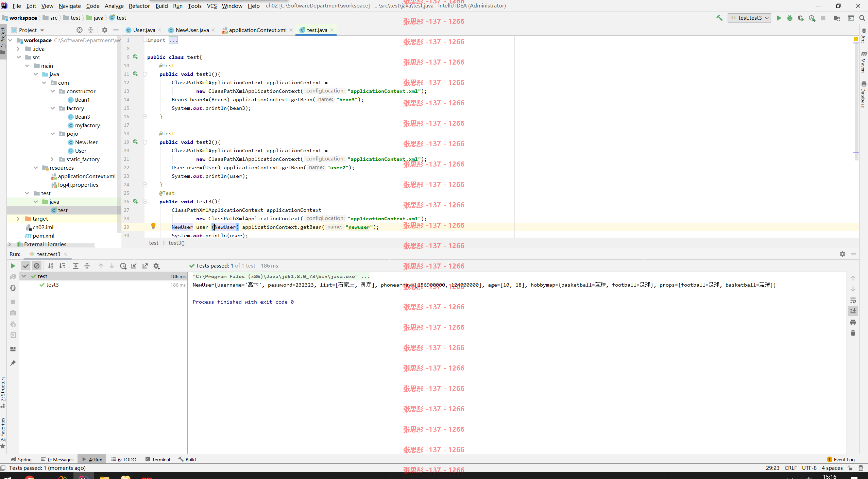
Task: Click run gutter icon on line 11
Action: (x=135, y=74)
